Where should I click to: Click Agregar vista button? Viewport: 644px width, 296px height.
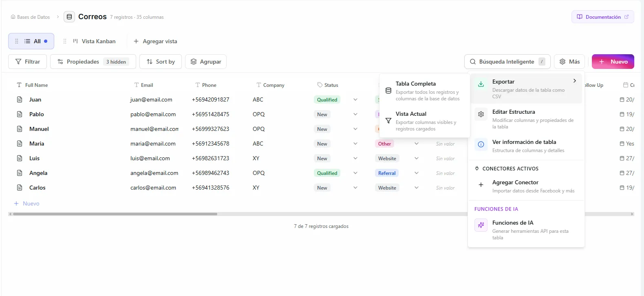pyautogui.click(x=155, y=41)
